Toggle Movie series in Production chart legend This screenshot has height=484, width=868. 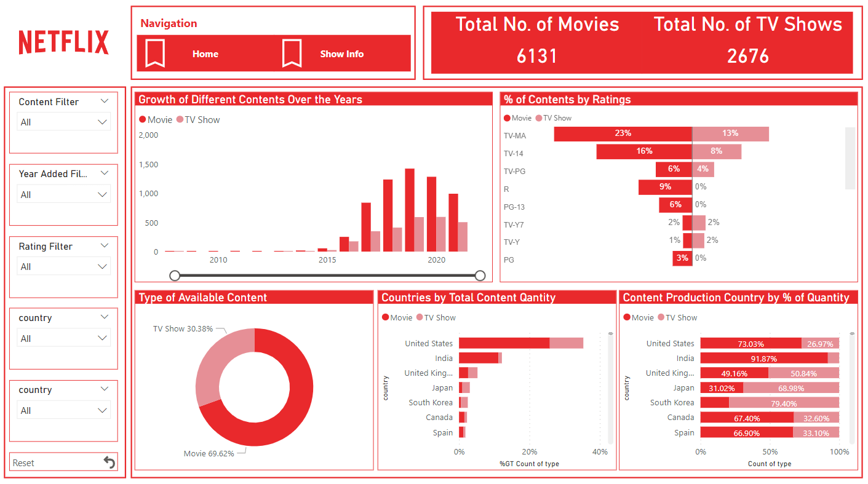coord(639,317)
